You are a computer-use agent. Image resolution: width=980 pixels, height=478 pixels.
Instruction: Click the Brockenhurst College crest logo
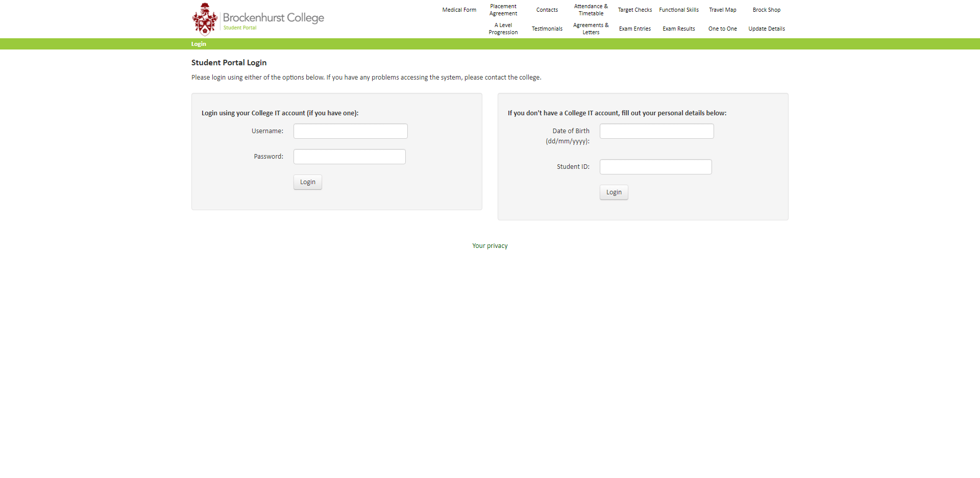205,19
